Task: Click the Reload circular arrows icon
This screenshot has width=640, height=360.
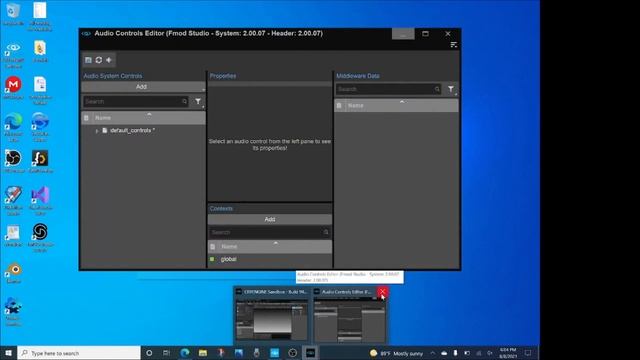Action: 99,60
